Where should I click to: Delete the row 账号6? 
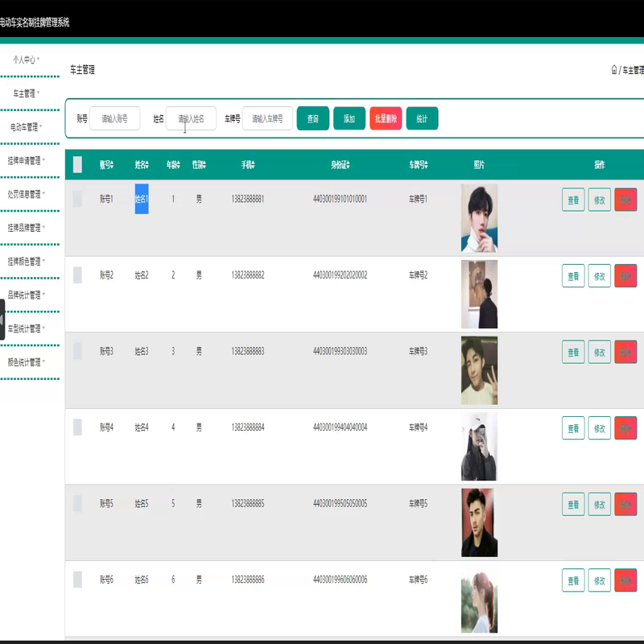coord(625,580)
